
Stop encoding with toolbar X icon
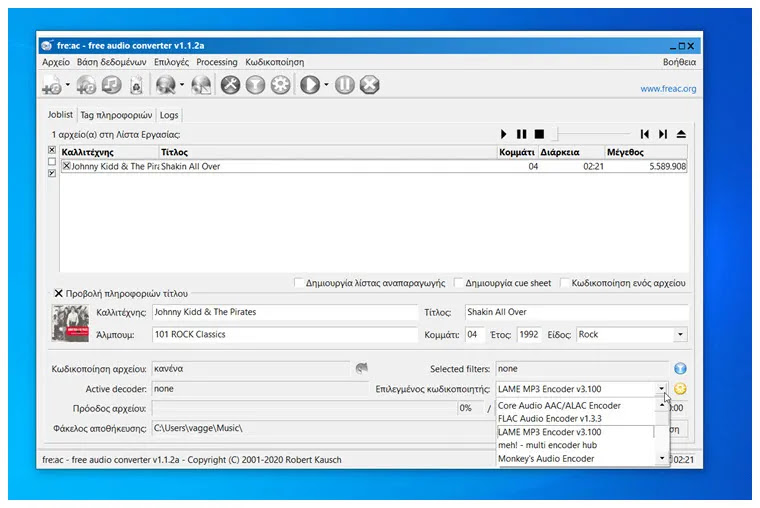(x=369, y=85)
